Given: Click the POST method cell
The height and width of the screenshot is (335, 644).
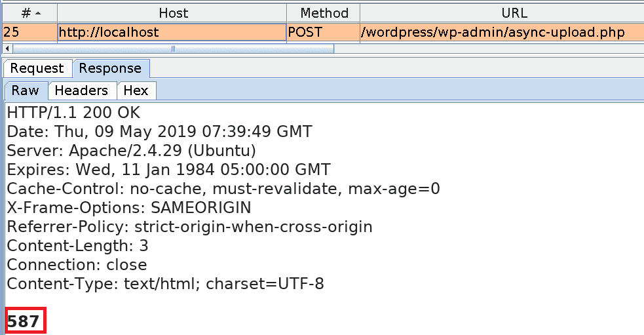Looking at the screenshot, I should click(x=322, y=32).
